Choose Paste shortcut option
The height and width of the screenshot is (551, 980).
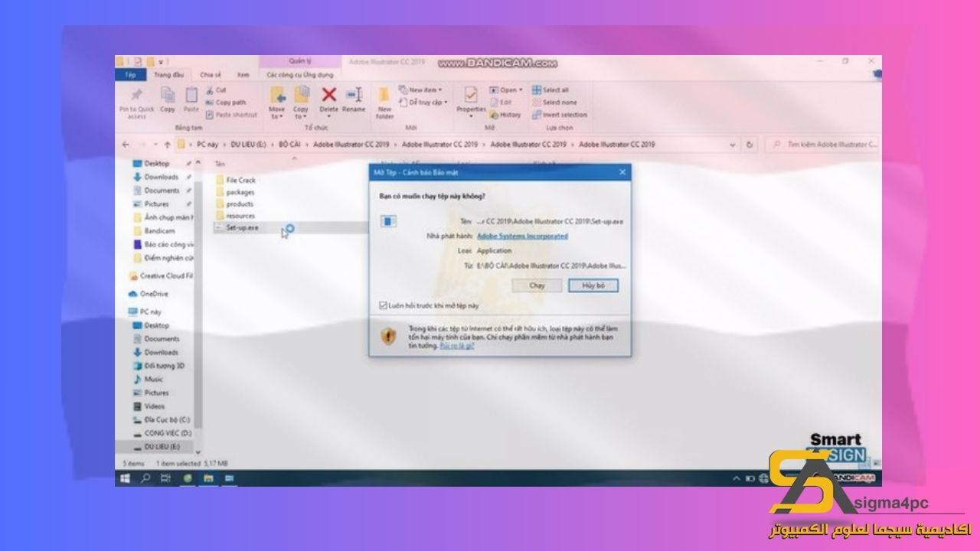pos(230,115)
